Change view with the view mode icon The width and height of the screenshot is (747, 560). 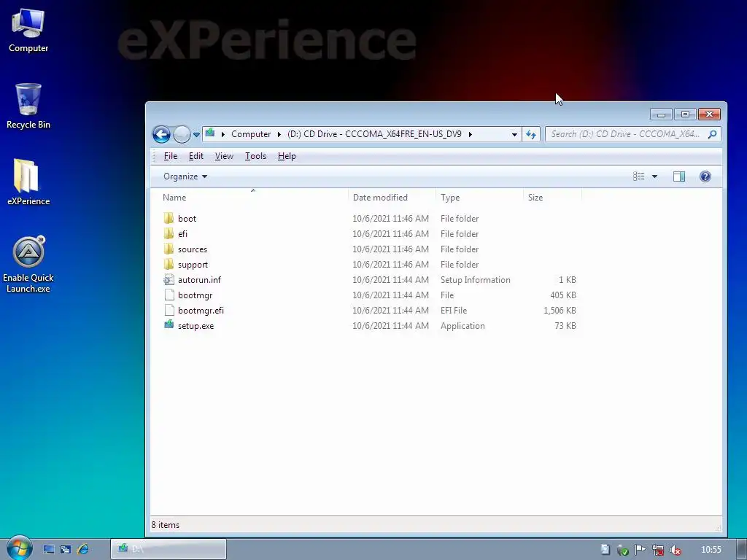[639, 176]
